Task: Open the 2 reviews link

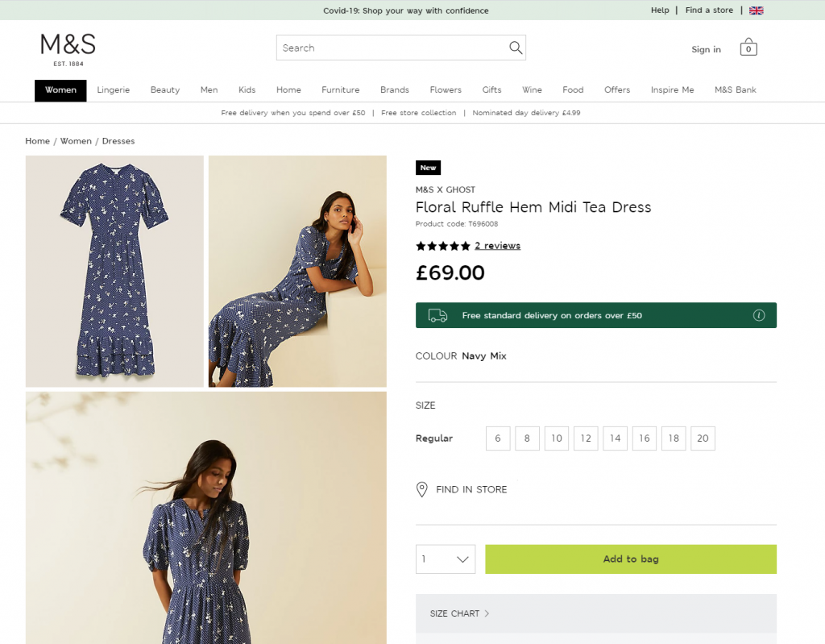Action: [497, 246]
